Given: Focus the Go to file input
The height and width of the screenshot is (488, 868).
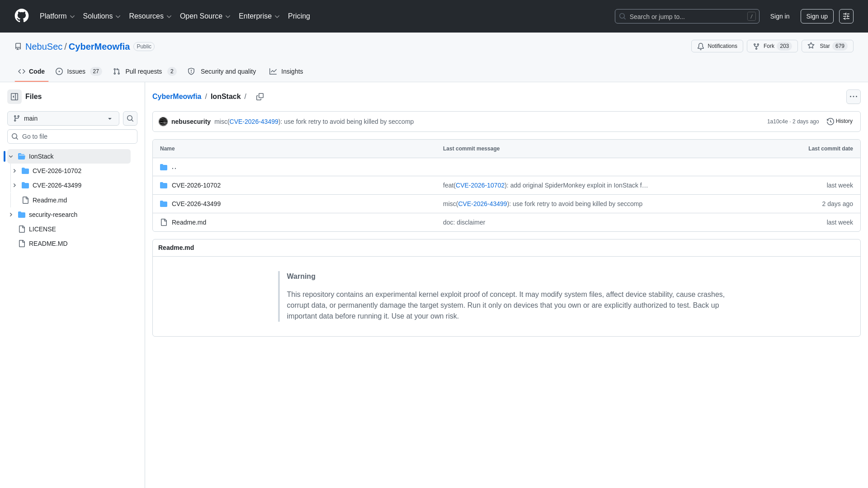Looking at the screenshot, I should (x=72, y=136).
